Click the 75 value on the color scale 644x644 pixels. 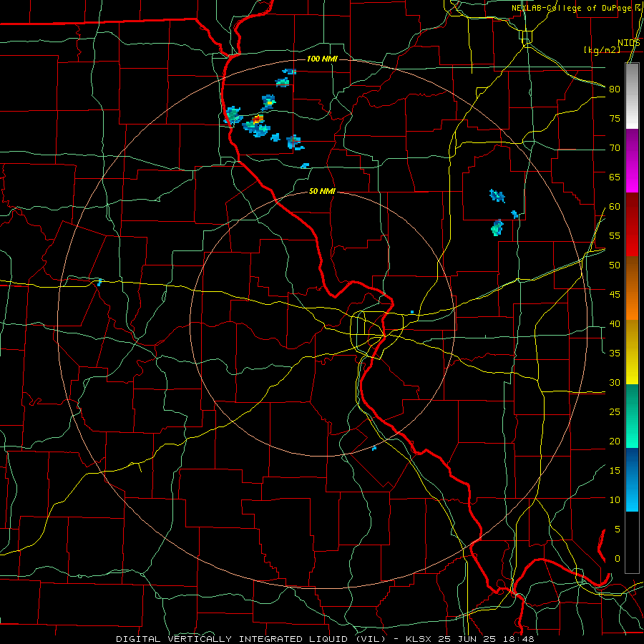[x=615, y=119]
